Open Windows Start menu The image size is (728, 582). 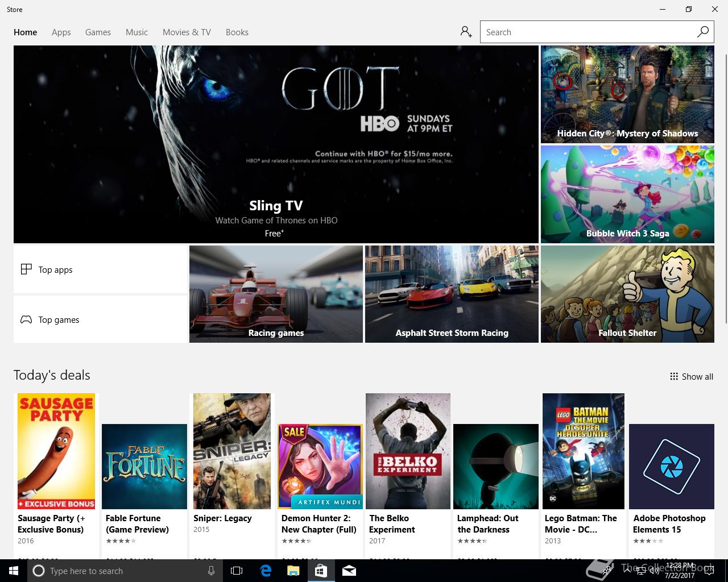[x=14, y=571]
